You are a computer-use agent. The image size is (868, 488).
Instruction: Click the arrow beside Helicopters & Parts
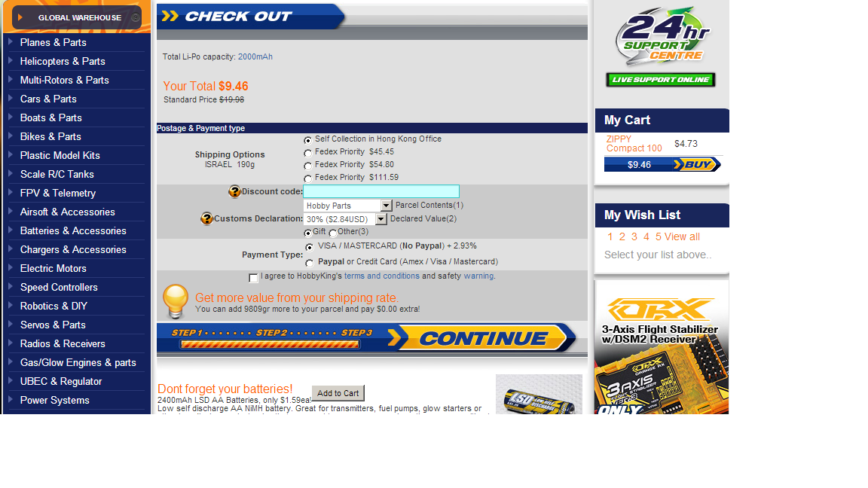[x=11, y=60]
